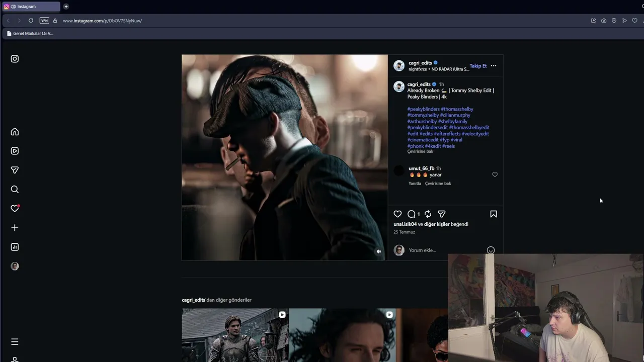Open unal.isik04 profile from likes
The height and width of the screenshot is (362, 644).
405,224
